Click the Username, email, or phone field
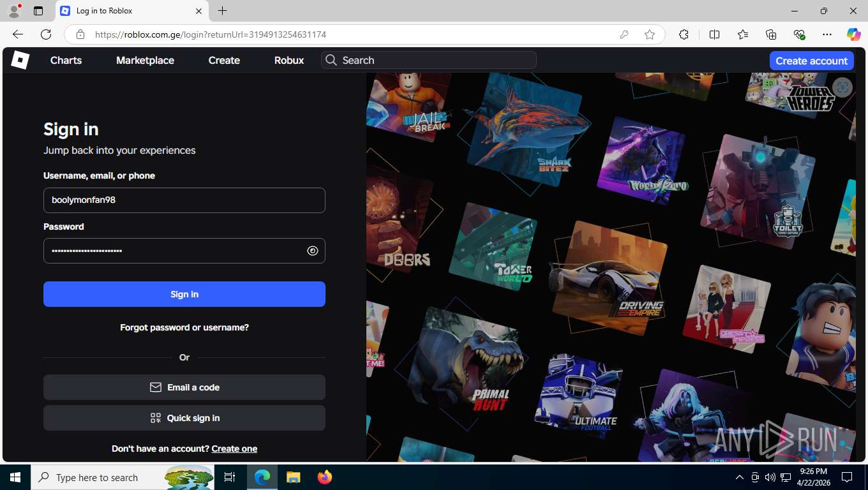This screenshot has height=490, width=868. 184,200
